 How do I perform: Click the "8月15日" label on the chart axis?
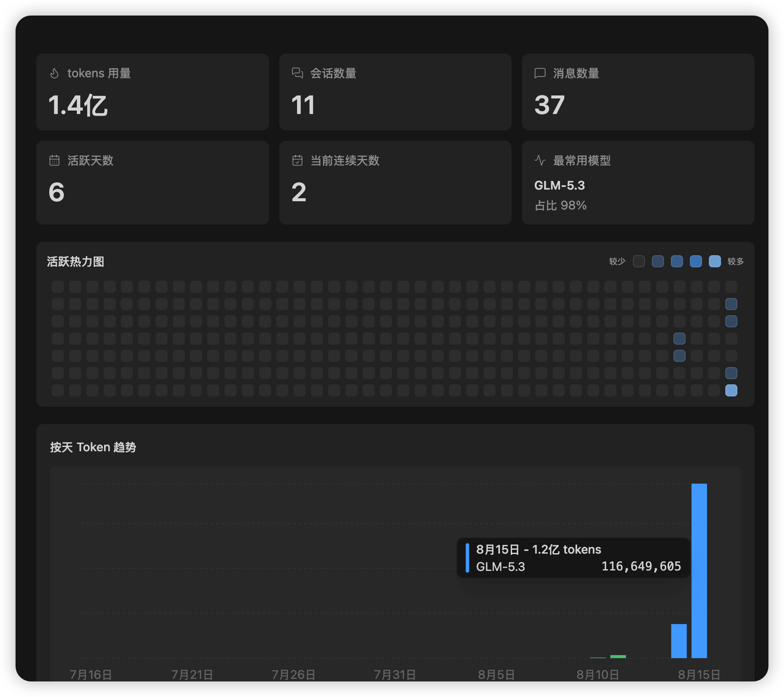coord(699,674)
